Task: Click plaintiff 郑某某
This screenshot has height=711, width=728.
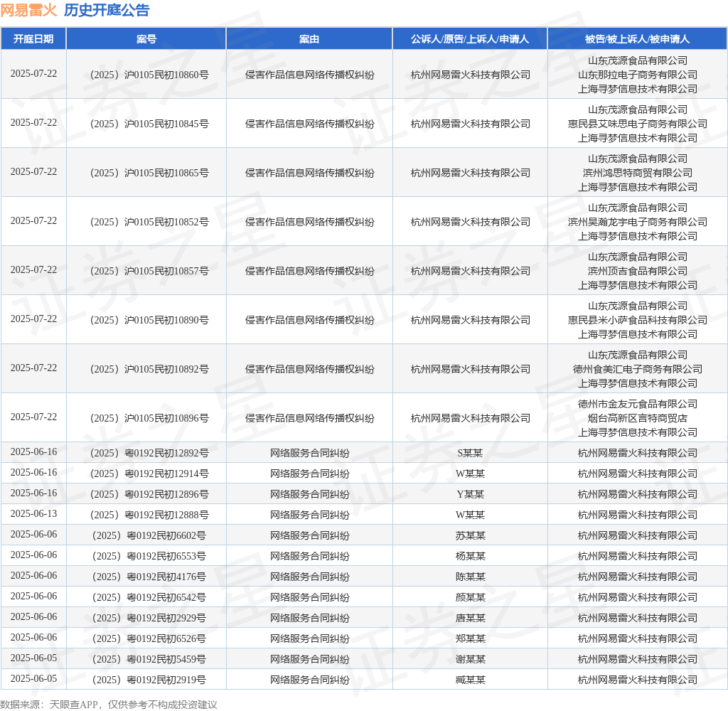Action: pyautogui.click(x=470, y=638)
